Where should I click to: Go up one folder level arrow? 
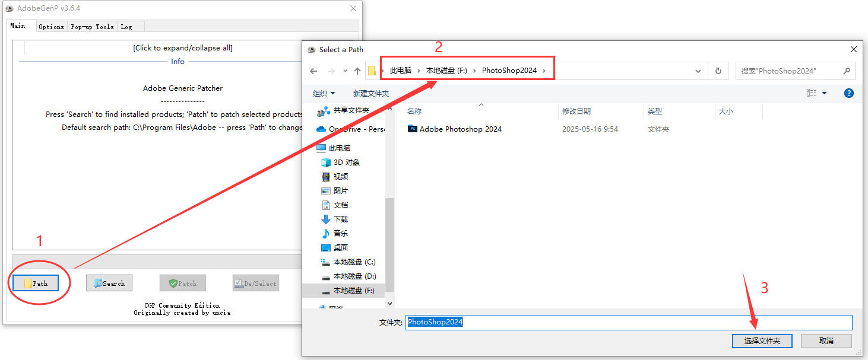(357, 71)
